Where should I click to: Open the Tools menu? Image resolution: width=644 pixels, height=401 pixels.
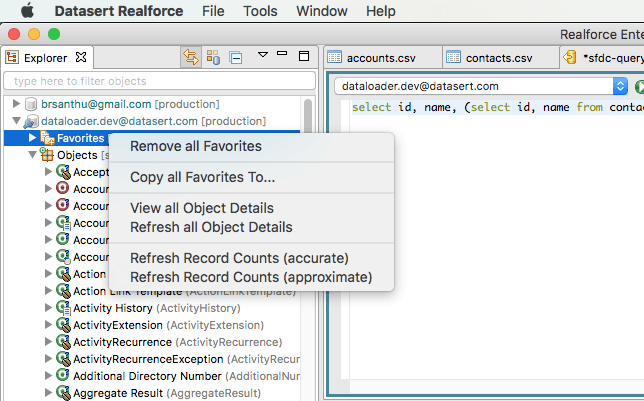[260, 11]
